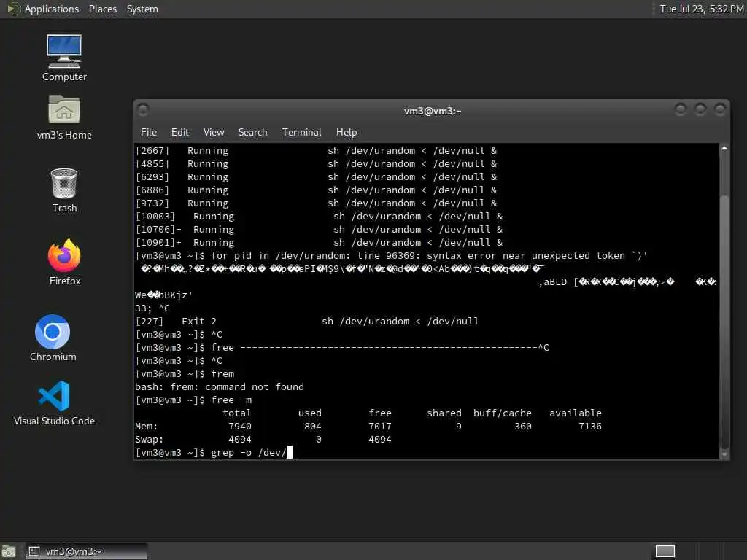
Task: Launch Firefox from the desktop
Action: 64,262
